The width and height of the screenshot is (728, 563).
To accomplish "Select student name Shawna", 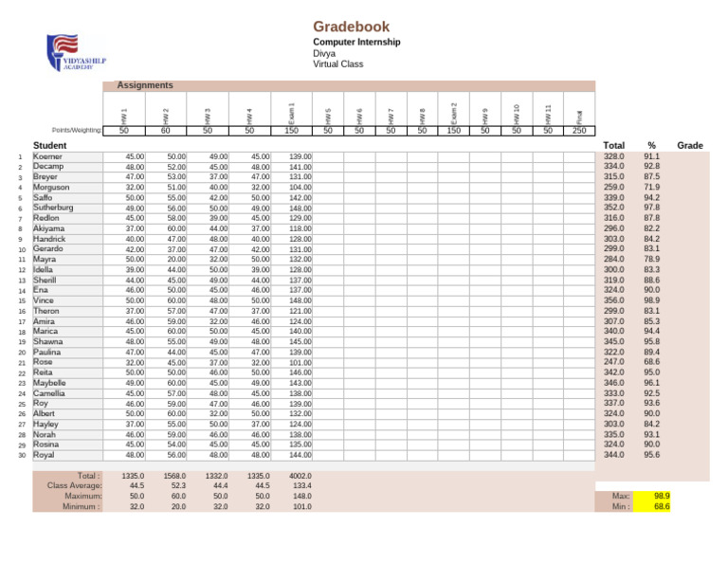I will tap(47, 341).
